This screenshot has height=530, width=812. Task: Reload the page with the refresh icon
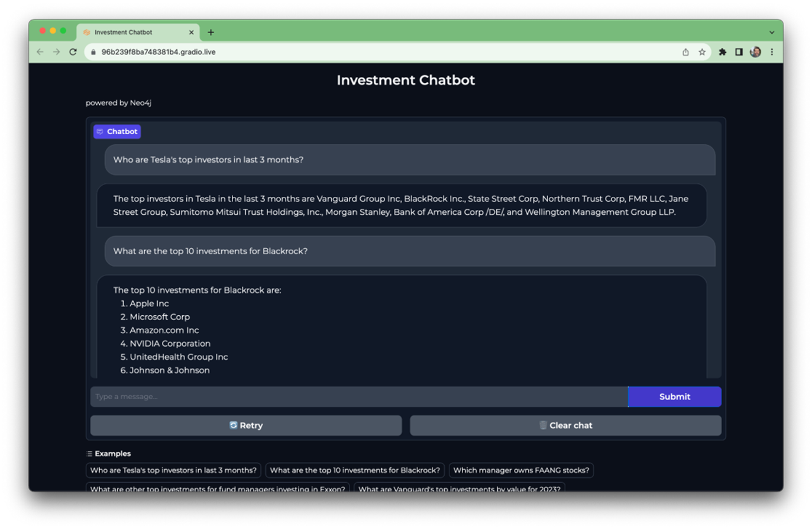pyautogui.click(x=73, y=52)
